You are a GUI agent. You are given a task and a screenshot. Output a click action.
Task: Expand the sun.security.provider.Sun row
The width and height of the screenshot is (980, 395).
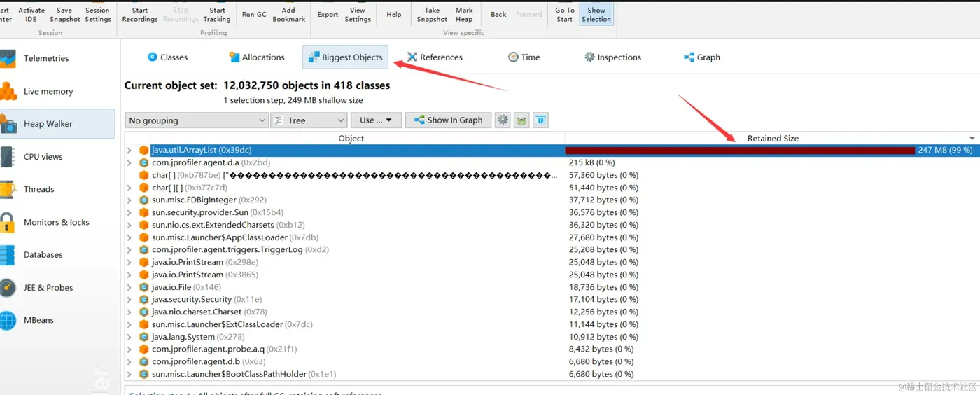(x=129, y=212)
